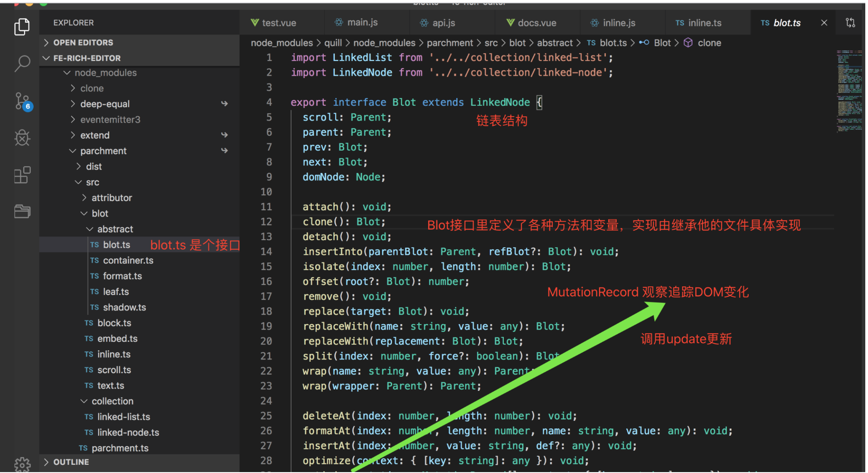Viewport: 868px width, 473px height.
Task: Click the symlink arrow beside extend
Action: (x=224, y=135)
